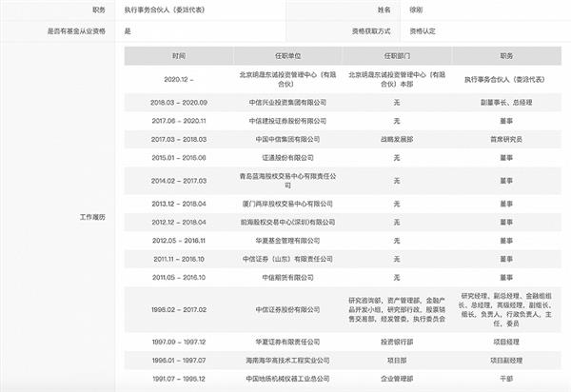Click the '投资银行部' department cell
The image size is (571, 392).
(397, 343)
